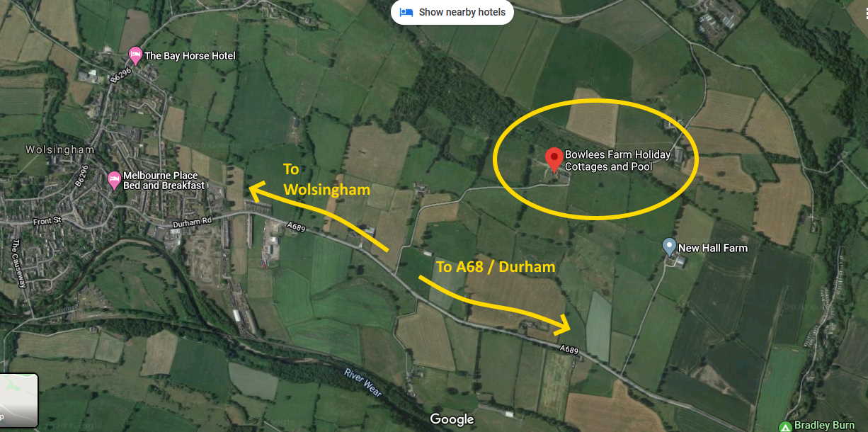The height and width of the screenshot is (432, 868).
Task: Click the Bradley Burn label text
Action: [824, 425]
